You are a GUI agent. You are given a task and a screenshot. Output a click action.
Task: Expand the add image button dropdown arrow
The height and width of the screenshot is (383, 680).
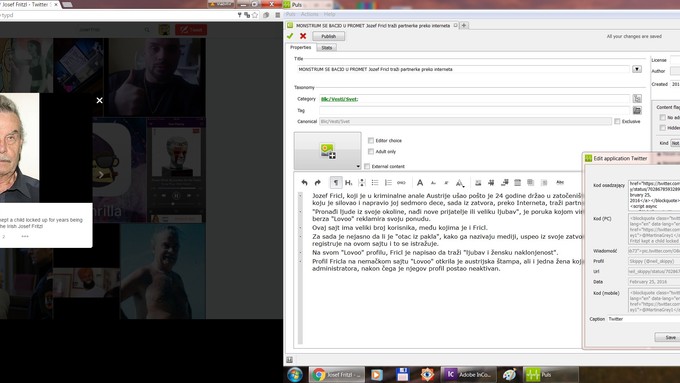[358, 166]
